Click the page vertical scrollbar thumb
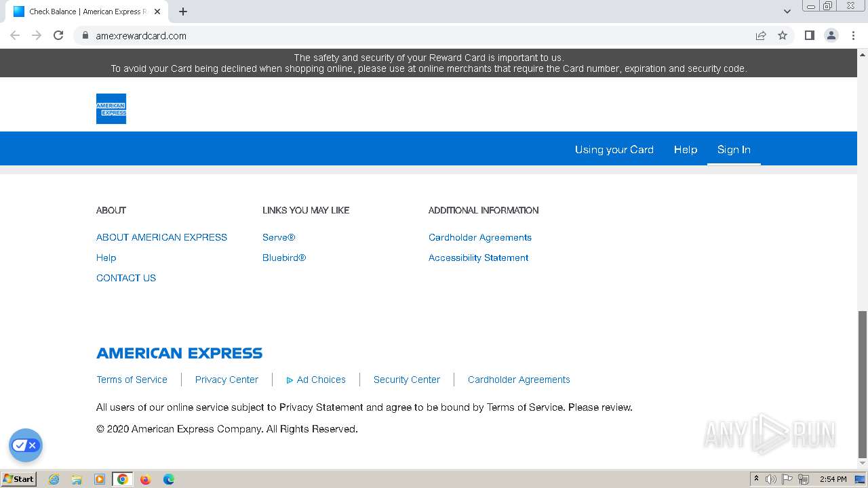This screenshot has width=868, height=488. (x=863, y=384)
